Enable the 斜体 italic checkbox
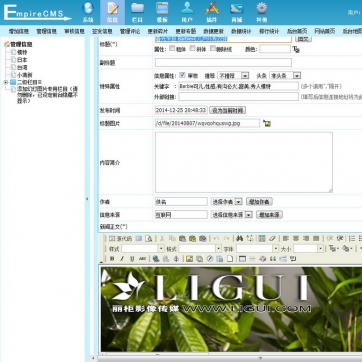Viewport: 362px width, 362px height. pyautogui.click(x=192, y=48)
